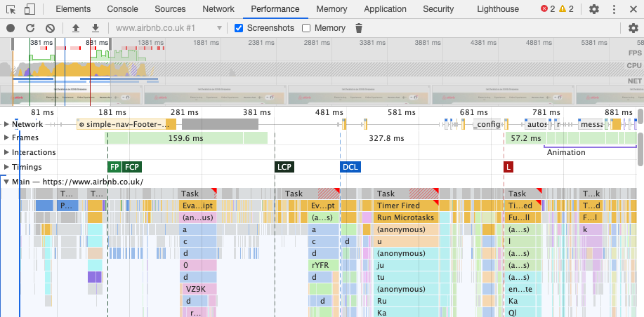Screen dimensions: 644x317
Task: Save the profile with the download icon
Action: pyautogui.click(x=96, y=28)
